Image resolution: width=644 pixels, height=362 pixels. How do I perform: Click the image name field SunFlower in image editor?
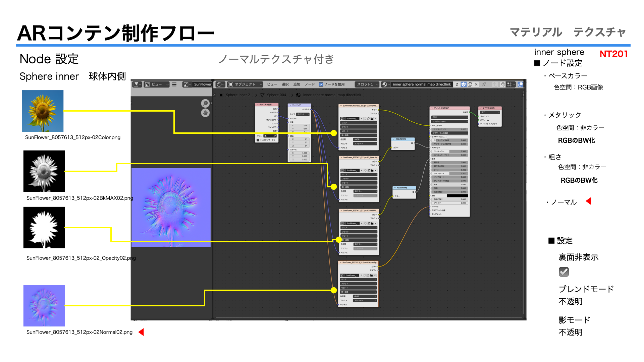point(203,84)
